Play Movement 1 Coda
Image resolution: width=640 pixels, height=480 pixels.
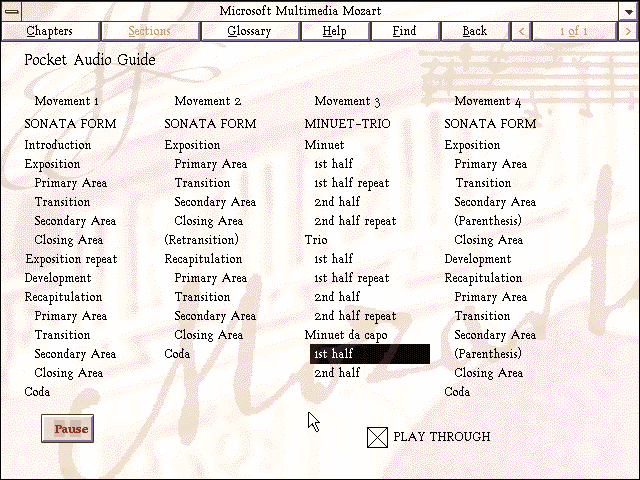[x=37, y=392]
